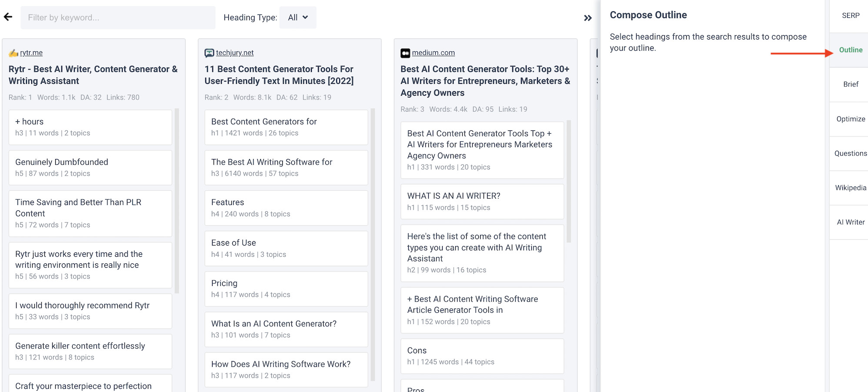Click the rytr.me favicon icon

coord(13,53)
